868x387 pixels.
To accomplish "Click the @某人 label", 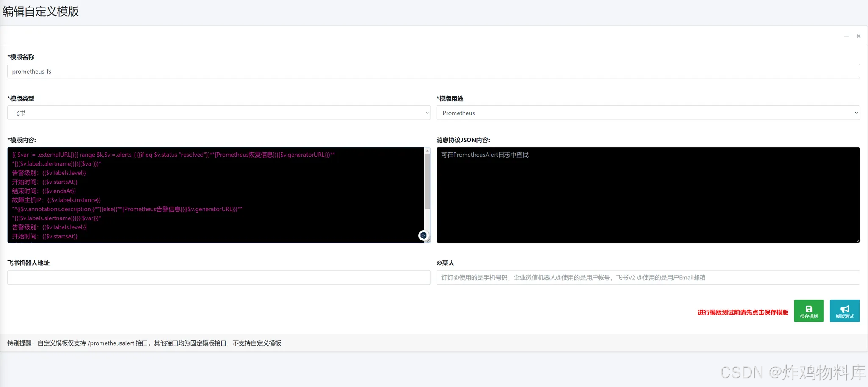I will [445, 263].
